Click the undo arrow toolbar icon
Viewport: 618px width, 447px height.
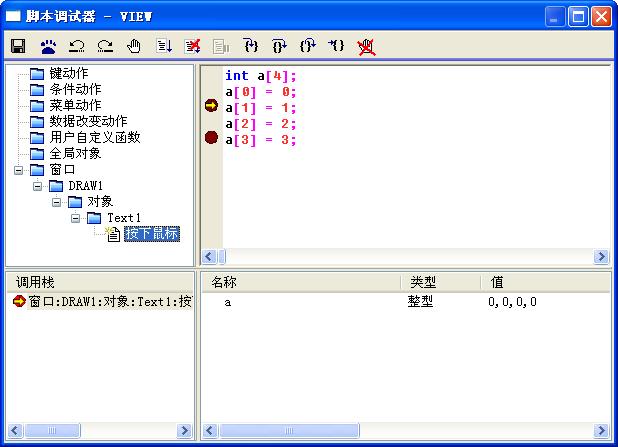click(x=77, y=46)
